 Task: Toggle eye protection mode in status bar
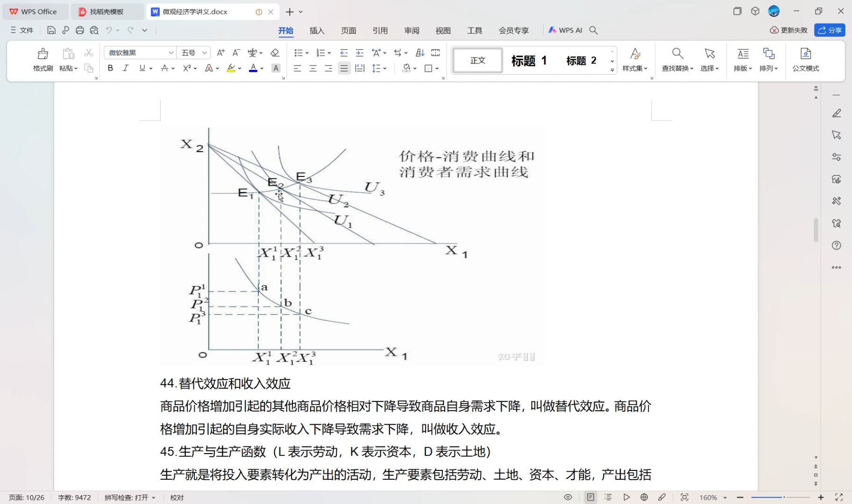tap(568, 497)
